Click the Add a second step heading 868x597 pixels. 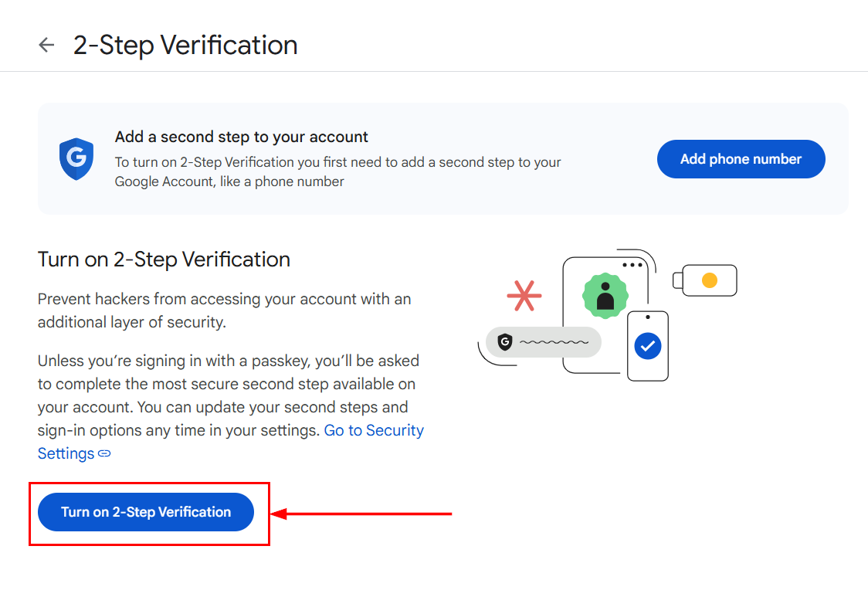click(242, 137)
